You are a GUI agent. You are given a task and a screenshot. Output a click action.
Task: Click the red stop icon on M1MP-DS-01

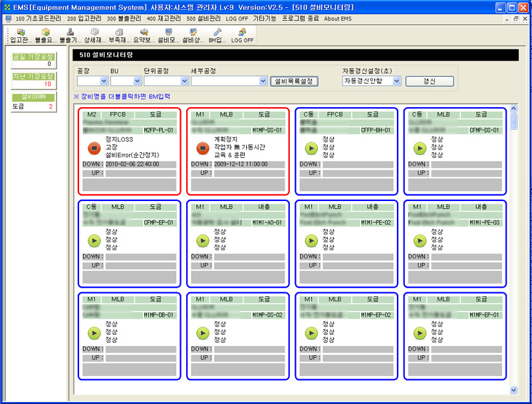point(202,147)
